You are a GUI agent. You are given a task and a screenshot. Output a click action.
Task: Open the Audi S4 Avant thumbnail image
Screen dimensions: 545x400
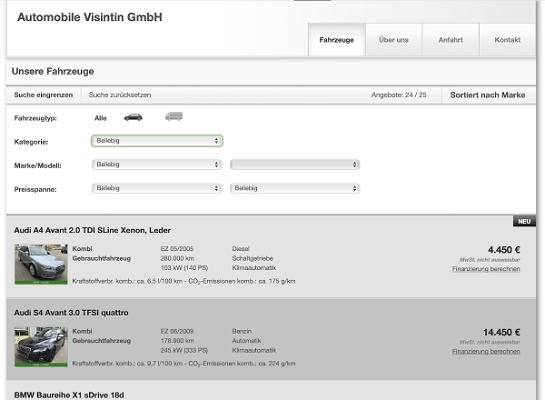[41, 346]
